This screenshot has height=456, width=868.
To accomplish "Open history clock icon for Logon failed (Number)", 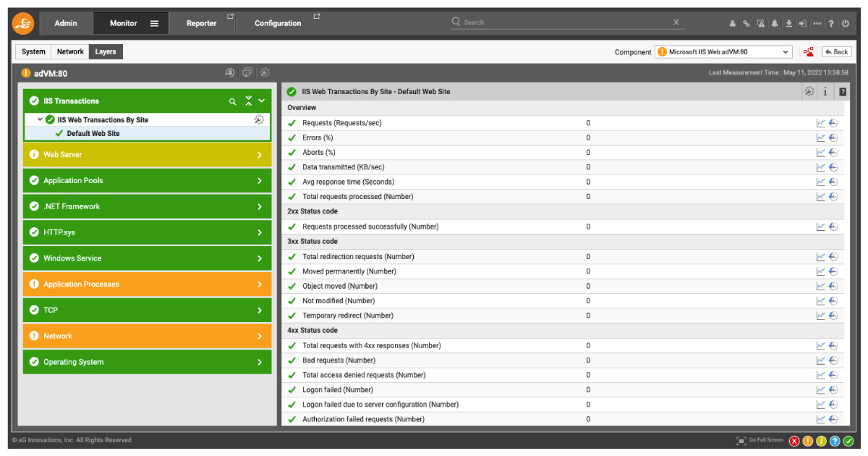I will tap(833, 390).
